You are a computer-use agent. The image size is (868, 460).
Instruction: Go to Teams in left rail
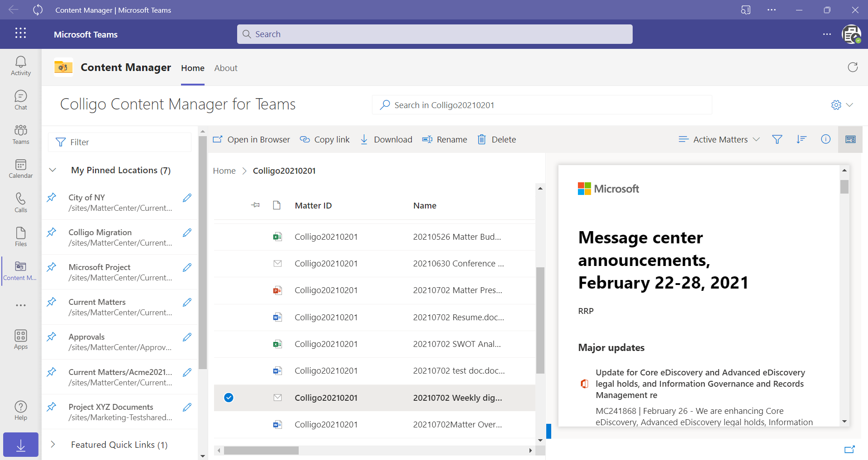[21, 134]
